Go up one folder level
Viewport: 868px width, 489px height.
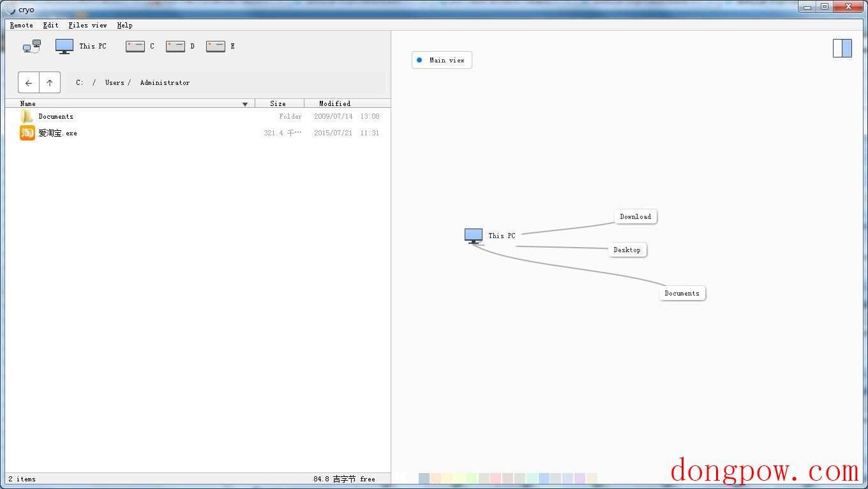coord(50,82)
